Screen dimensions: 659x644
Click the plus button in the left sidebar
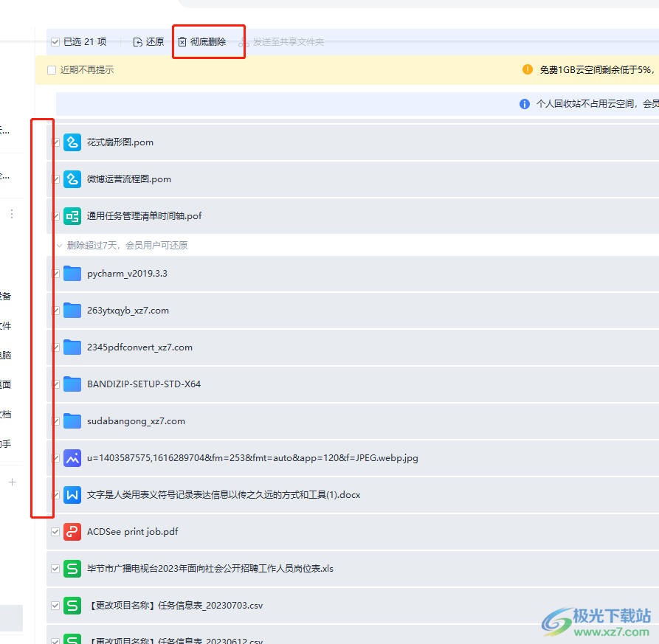12,482
